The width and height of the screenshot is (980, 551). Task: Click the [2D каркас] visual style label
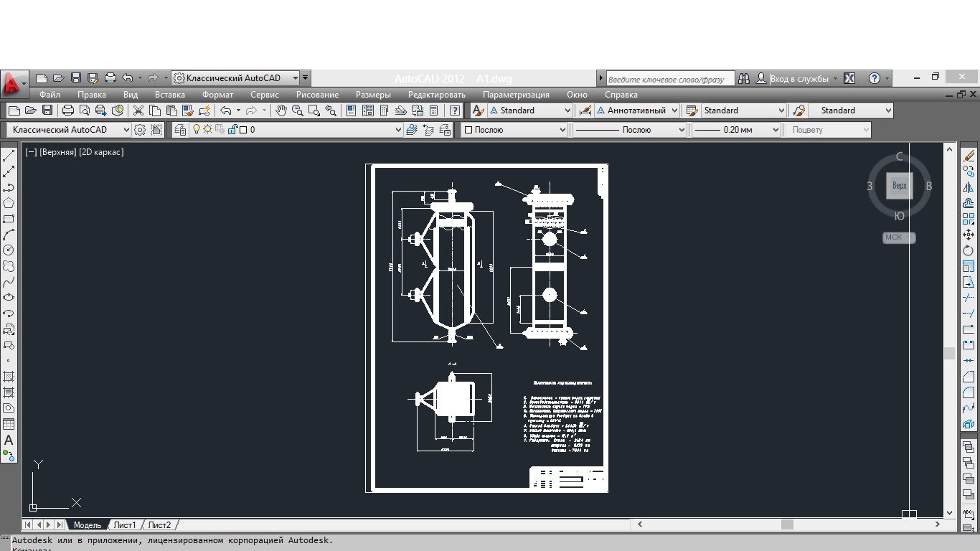point(101,152)
